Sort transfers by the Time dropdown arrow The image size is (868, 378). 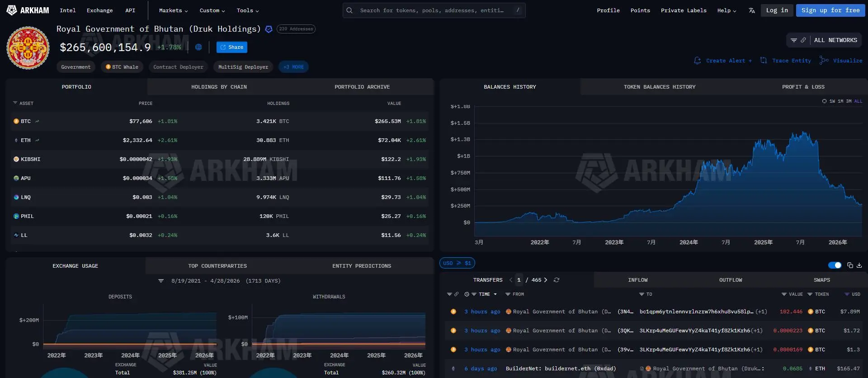click(495, 294)
